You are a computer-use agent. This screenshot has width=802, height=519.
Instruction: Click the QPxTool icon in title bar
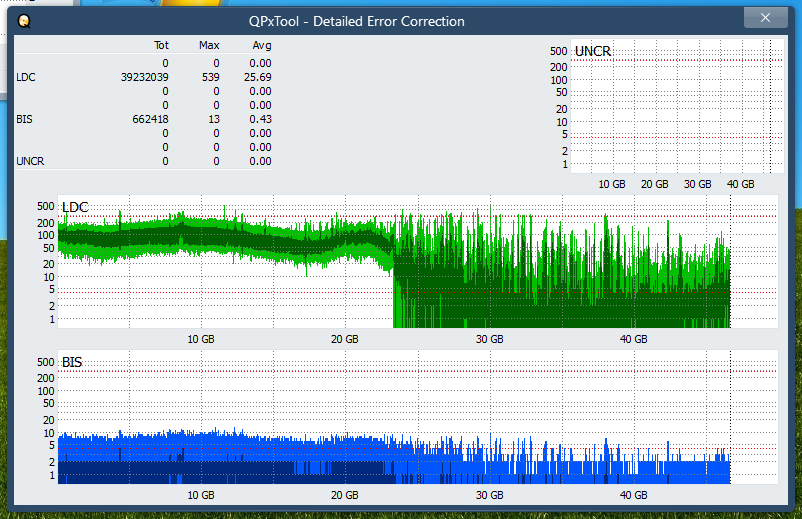24,20
